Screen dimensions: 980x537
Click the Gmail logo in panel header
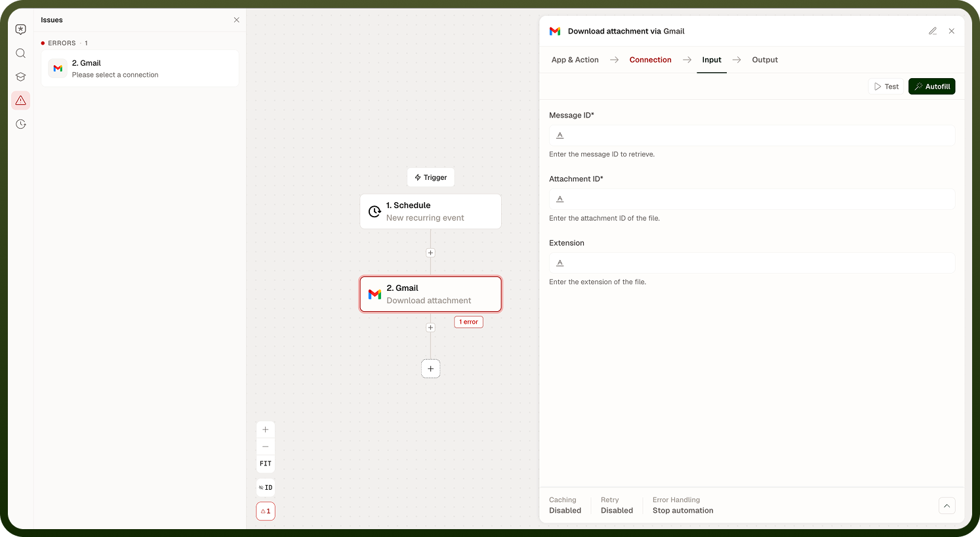pos(555,31)
